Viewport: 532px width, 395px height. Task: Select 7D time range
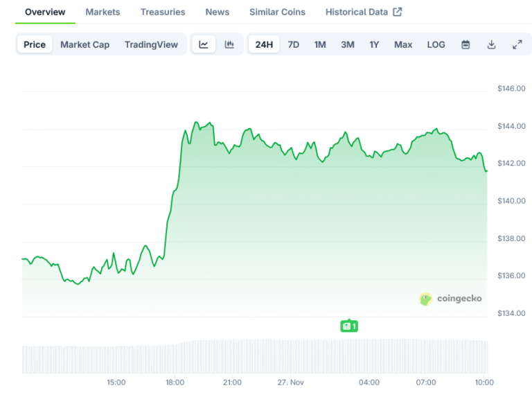[294, 44]
